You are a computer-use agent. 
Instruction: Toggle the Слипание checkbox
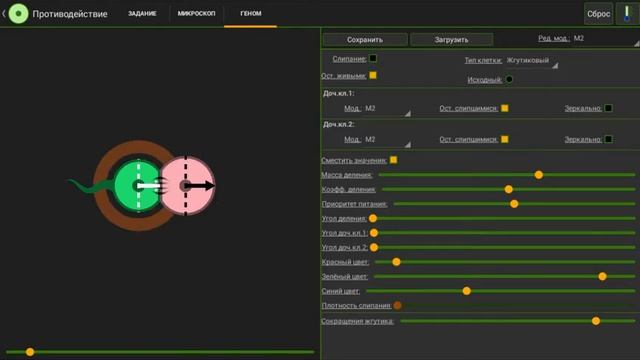pos(373,58)
